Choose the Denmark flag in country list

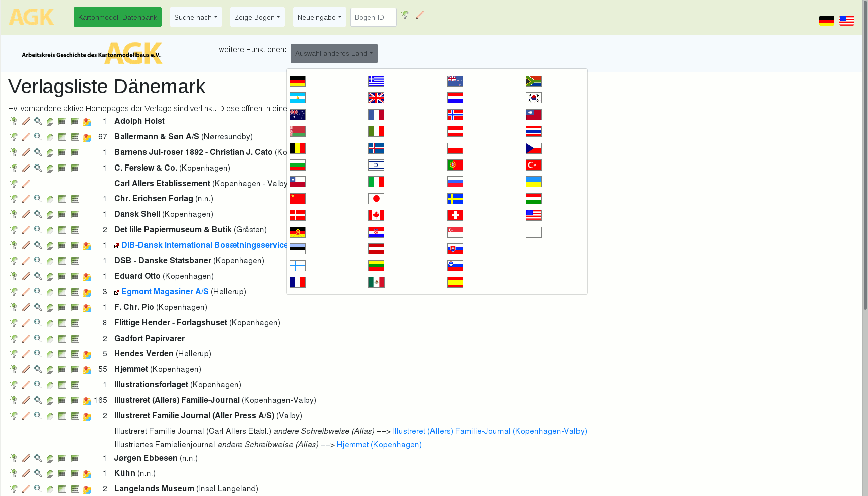[x=298, y=215]
